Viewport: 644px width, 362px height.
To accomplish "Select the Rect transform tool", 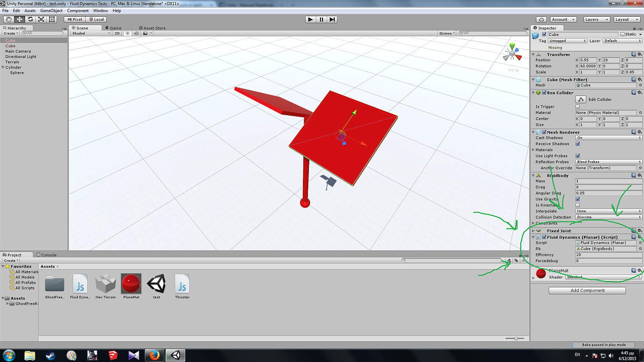I will 51,19.
